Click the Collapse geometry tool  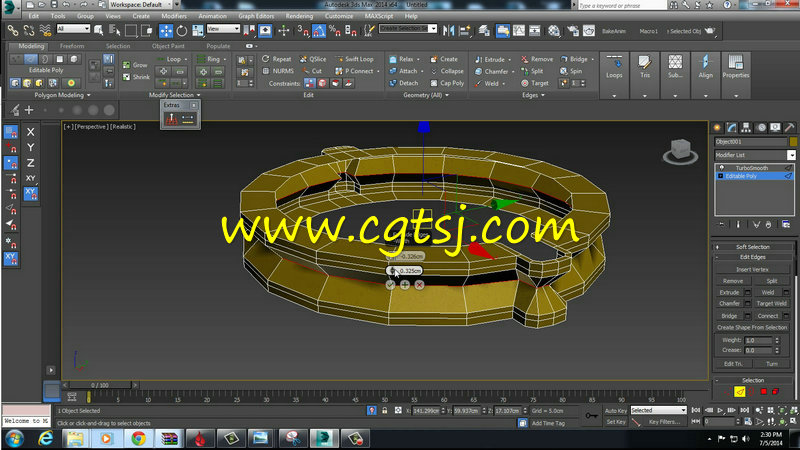[447, 71]
